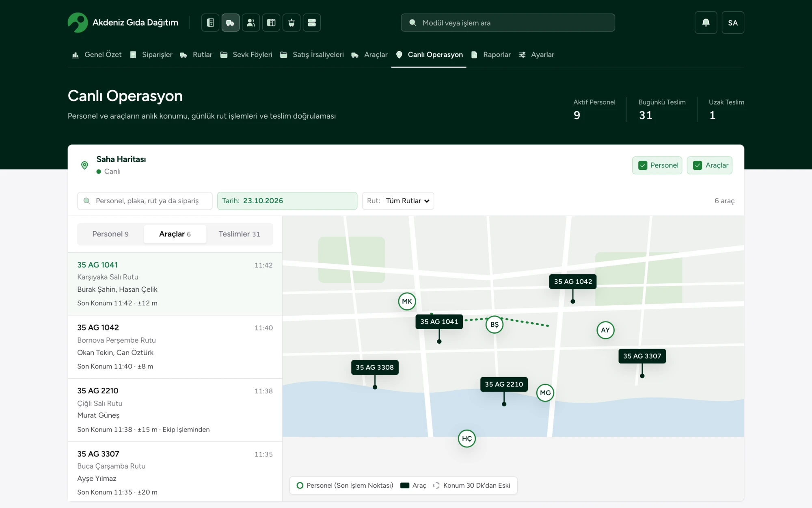Open Sevk Föyleri section
Image resolution: width=812 pixels, height=508 pixels.
coord(246,54)
